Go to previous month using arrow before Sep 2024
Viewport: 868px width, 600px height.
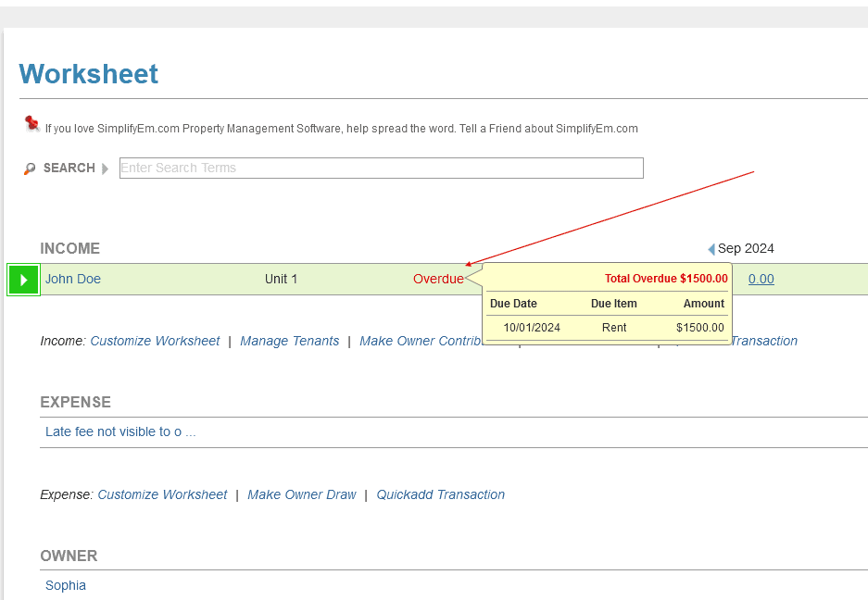click(711, 249)
